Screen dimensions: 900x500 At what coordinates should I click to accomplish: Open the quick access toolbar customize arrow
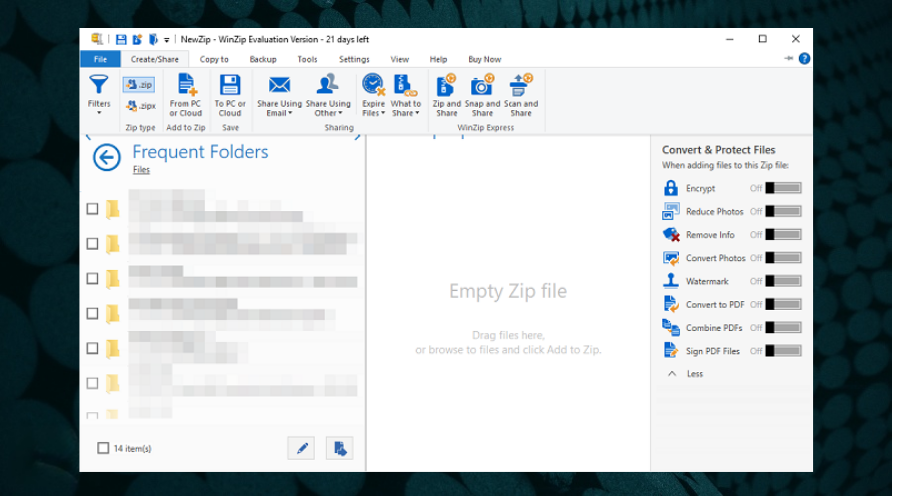166,40
